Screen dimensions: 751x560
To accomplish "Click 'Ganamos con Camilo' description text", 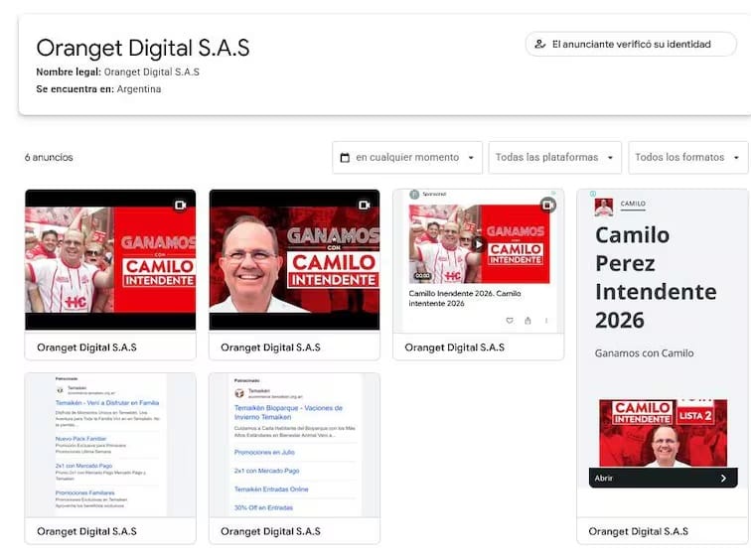I will [x=644, y=353].
